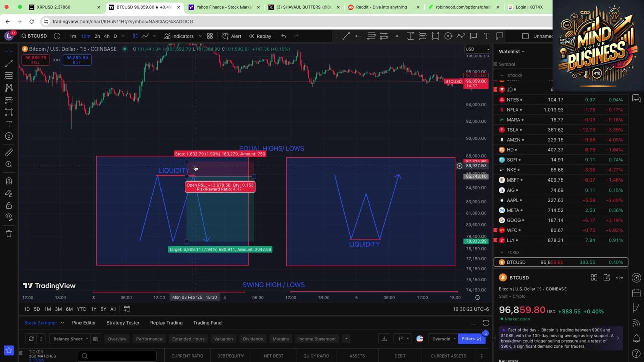Expand the Stock Screener dropdown arrow
644x362 pixels.
62,323
